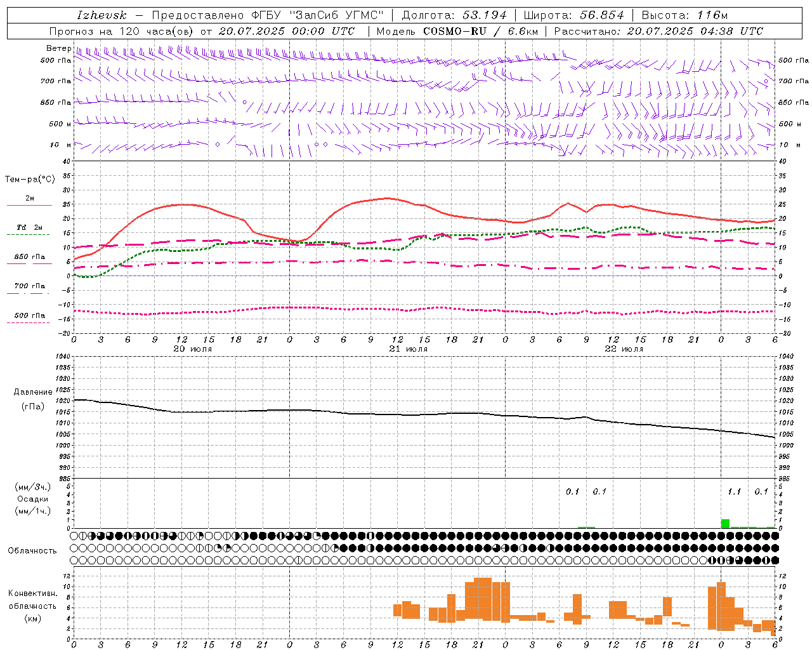Click the "(гПа)" unit label under Давление
The width and height of the screenshot is (812, 650).
point(33,406)
